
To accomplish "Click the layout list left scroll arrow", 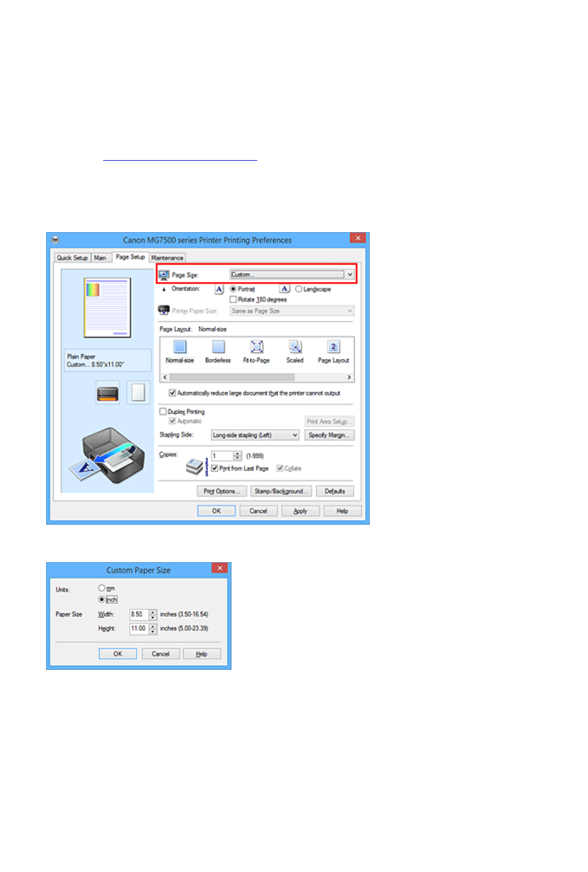I will pos(165,377).
